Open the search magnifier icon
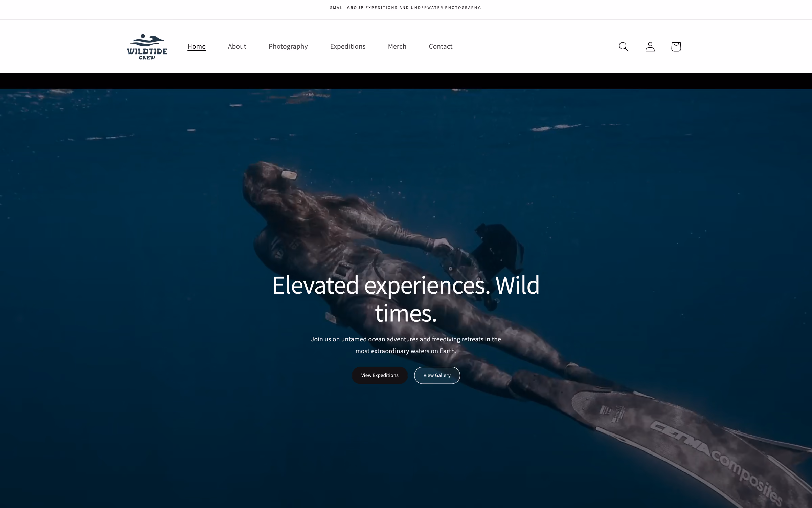812x508 pixels. click(623, 47)
